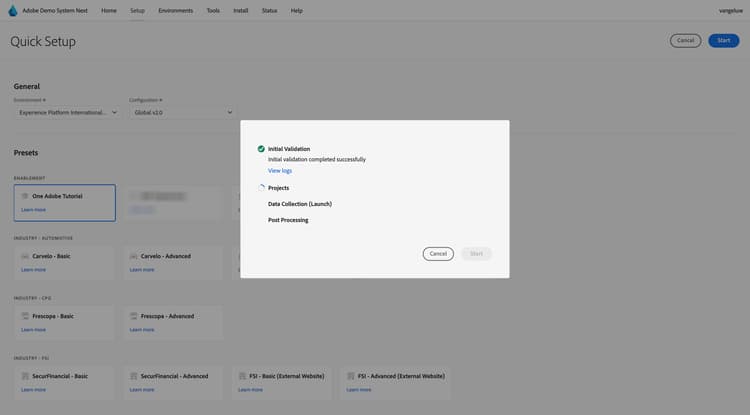Click the Frescopa - Advanced icon

coord(133,316)
